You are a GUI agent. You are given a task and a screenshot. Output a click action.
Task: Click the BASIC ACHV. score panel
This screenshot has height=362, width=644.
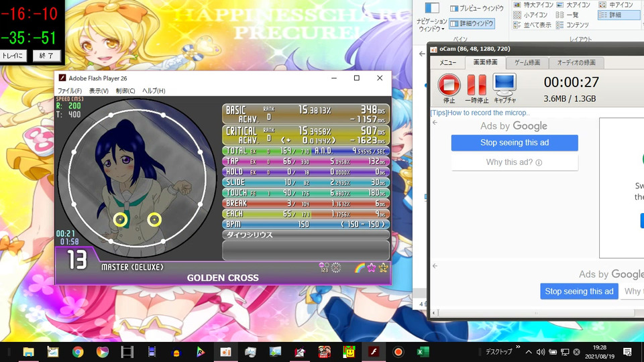coord(306,114)
